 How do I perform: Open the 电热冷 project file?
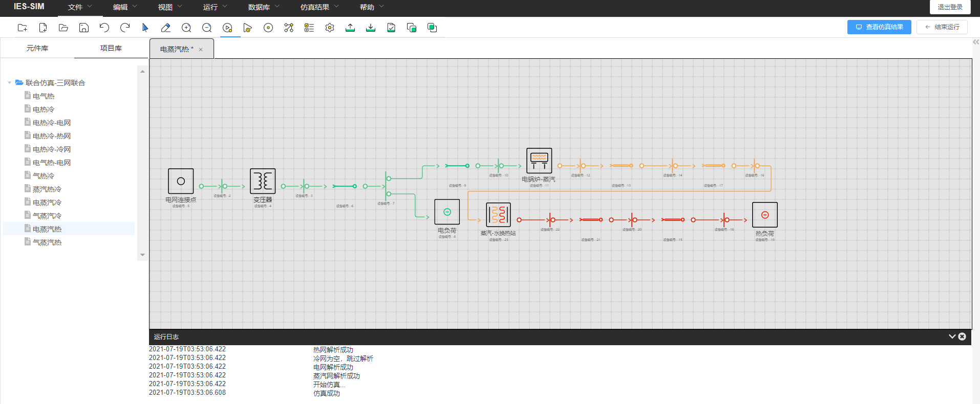tap(44, 109)
